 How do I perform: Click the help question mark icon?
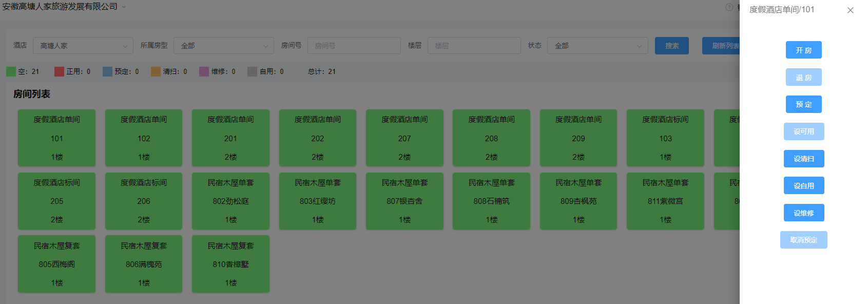coord(729,7)
